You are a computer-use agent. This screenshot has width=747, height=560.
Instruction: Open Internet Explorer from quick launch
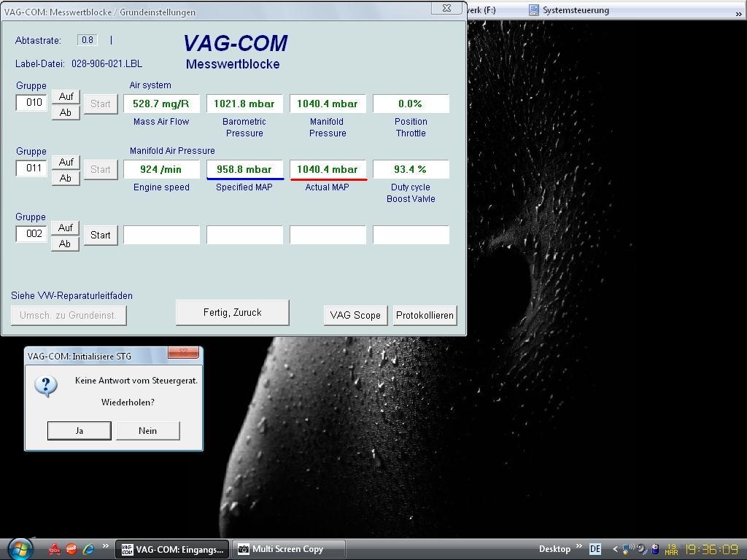point(88,549)
